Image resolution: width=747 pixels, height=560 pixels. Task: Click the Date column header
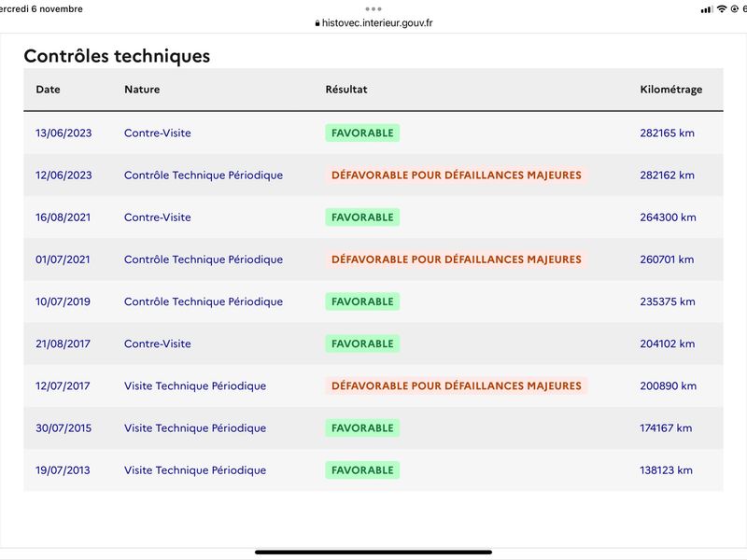(49, 90)
